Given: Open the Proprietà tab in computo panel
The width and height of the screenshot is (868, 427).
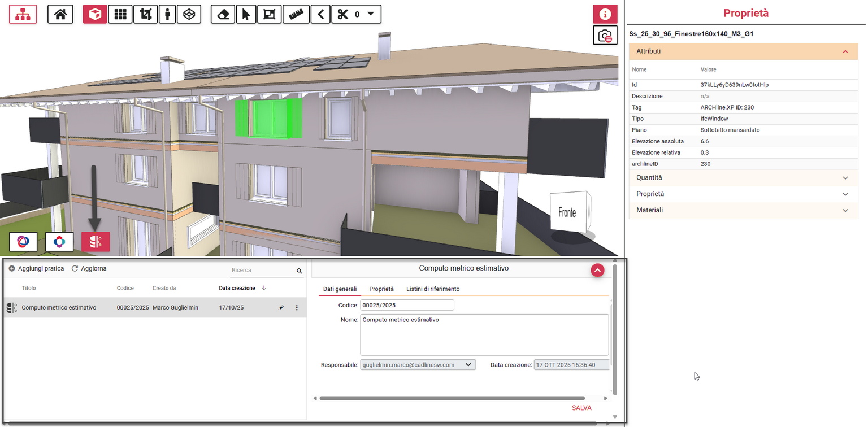Looking at the screenshot, I should pyautogui.click(x=381, y=289).
